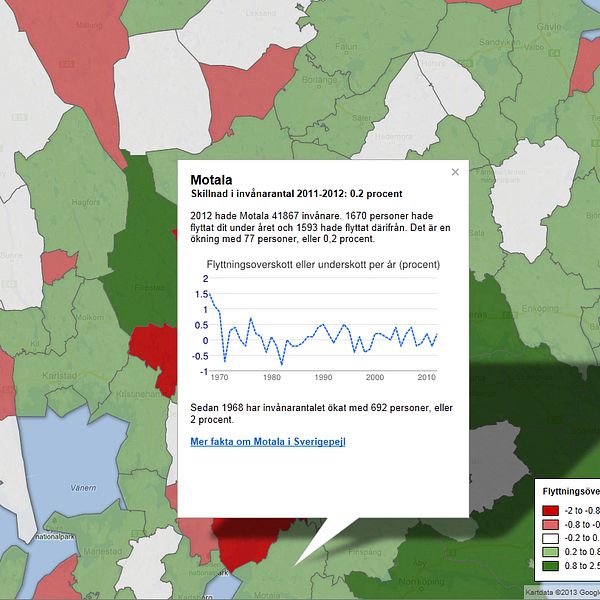The image size is (600, 600).
Task: Click the dark red -2 to -0.8 legend swatch
Action: pos(548,509)
